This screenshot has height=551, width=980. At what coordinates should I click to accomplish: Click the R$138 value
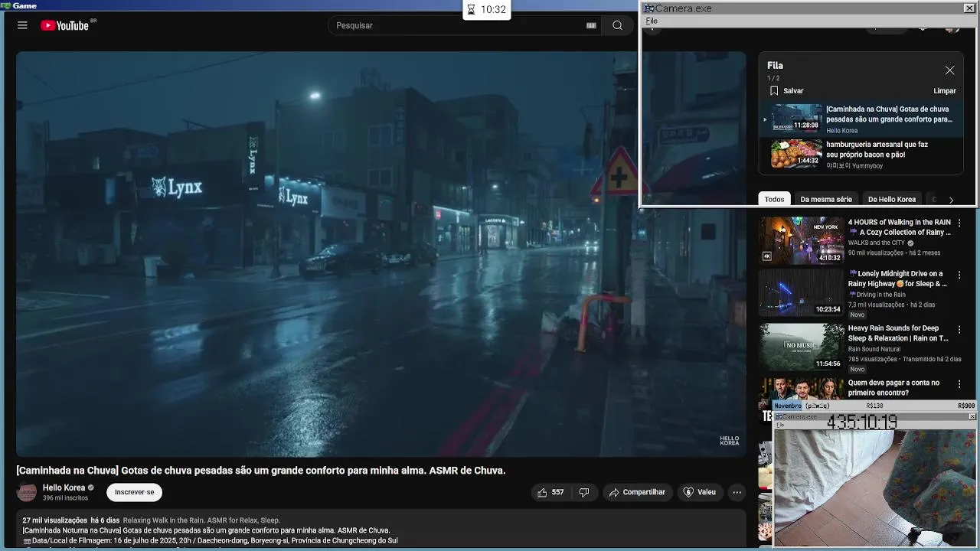point(874,406)
